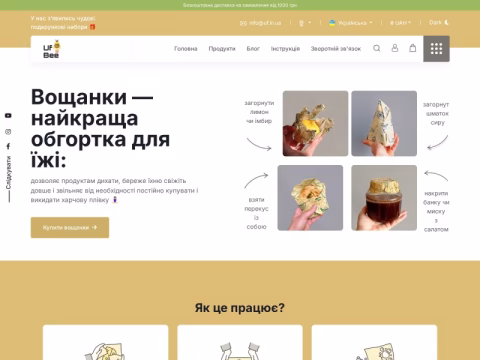This screenshot has width=480, height=360.
Task: Expand the microphone icon dropdown
Action: tap(305, 23)
